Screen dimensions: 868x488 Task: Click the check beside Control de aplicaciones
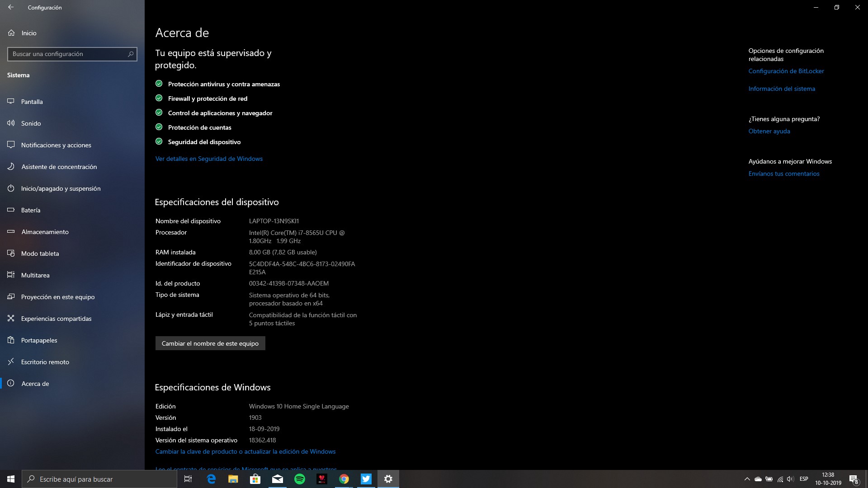tap(159, 113)
